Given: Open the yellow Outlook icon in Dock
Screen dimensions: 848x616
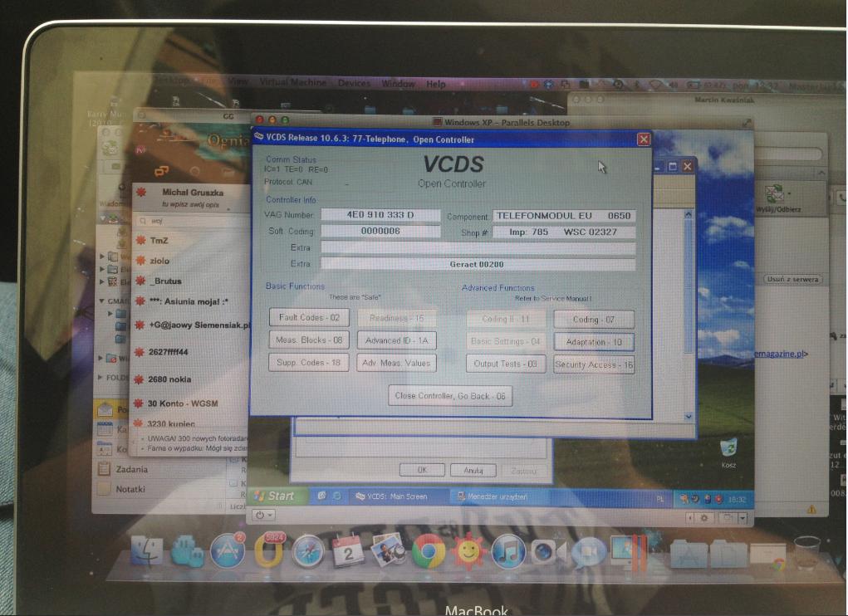Looking at the screenshot, I should pos(269,550).
